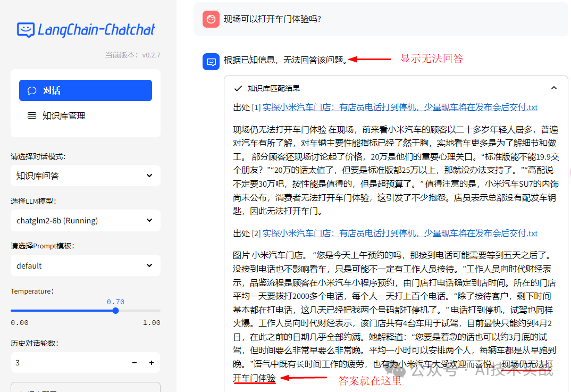Adjust the Temperature slider handle at 0.70
The height and width of the screenshot is (392, 571).
coord(115,311)
